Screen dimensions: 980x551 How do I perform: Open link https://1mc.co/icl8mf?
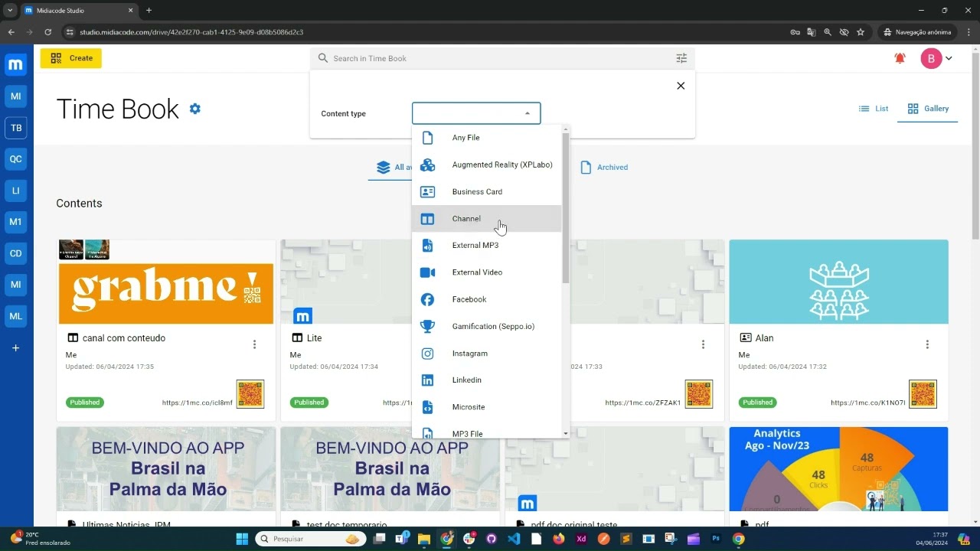(198, 403)
